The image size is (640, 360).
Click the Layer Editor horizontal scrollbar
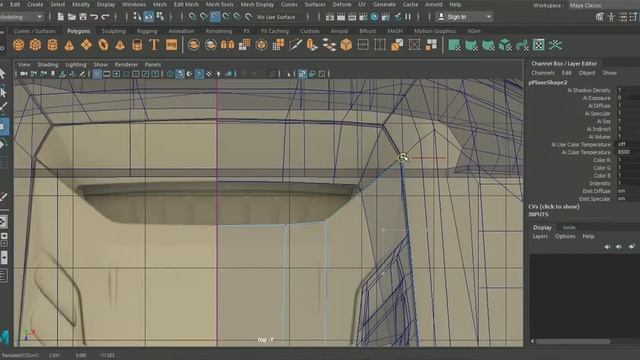tap(573, 341)
